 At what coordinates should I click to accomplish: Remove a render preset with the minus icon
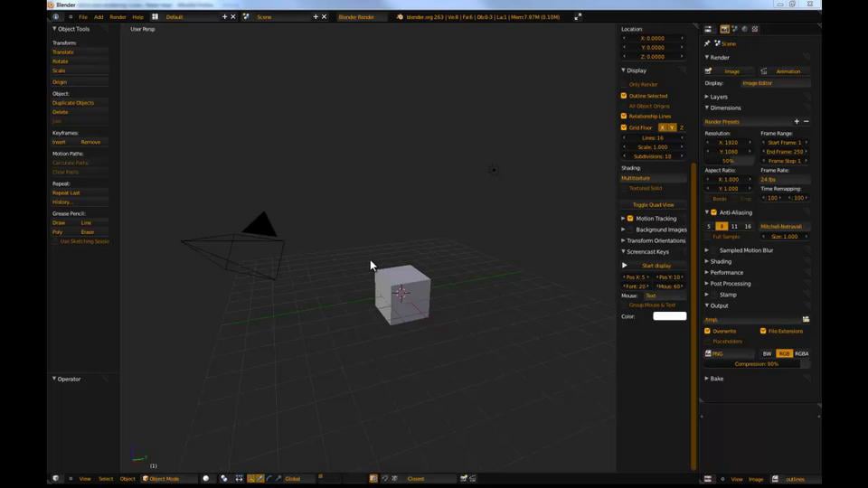point(806,122)
